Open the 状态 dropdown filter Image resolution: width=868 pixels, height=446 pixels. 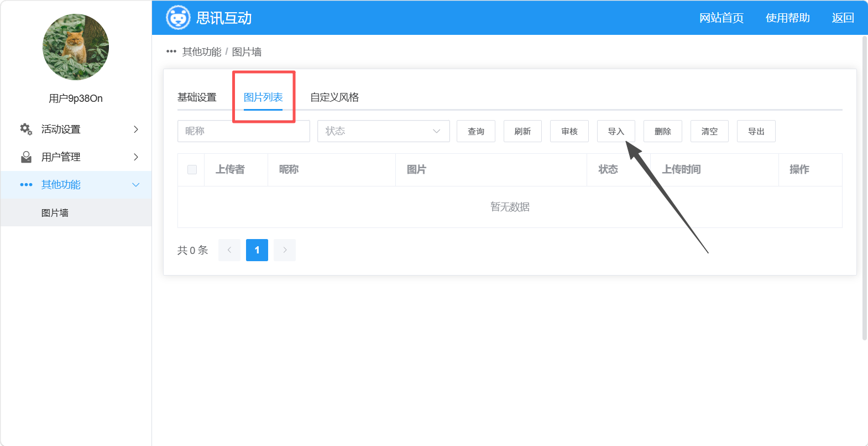(384, 131)
